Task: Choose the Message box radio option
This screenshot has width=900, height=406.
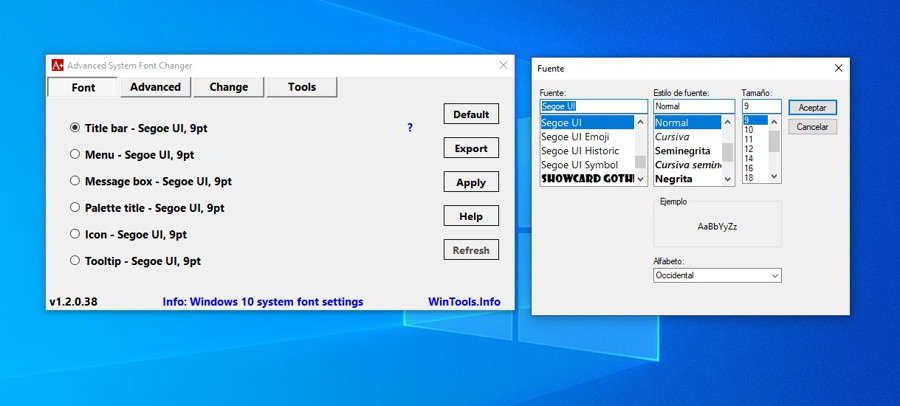Action: (75, 181)
